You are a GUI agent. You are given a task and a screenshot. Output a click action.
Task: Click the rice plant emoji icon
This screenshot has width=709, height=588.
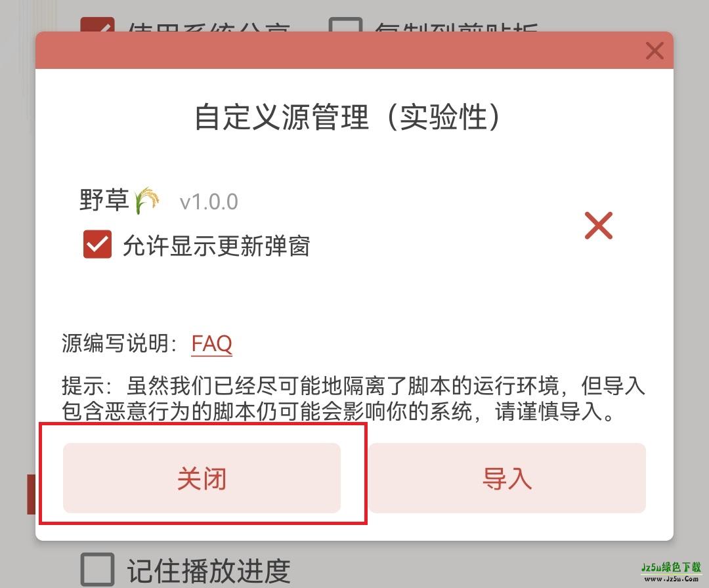click(x=146, y=199)
